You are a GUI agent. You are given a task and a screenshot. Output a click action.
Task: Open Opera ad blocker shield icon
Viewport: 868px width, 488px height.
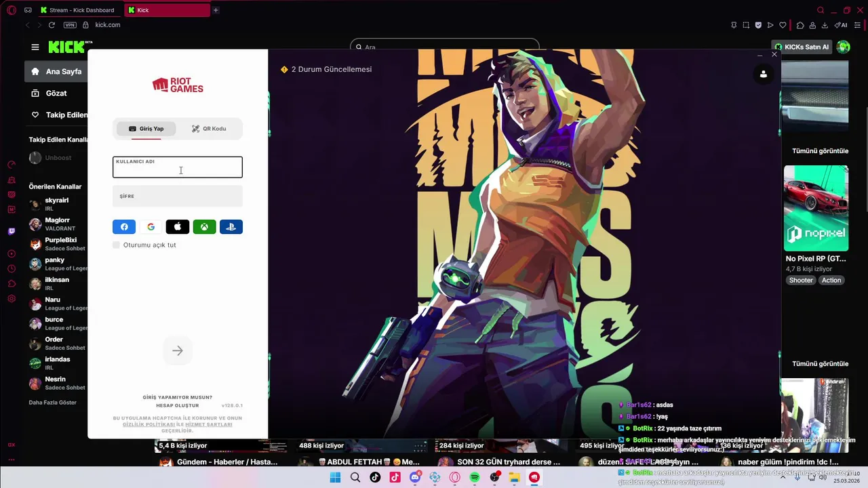tap(758, 25)
